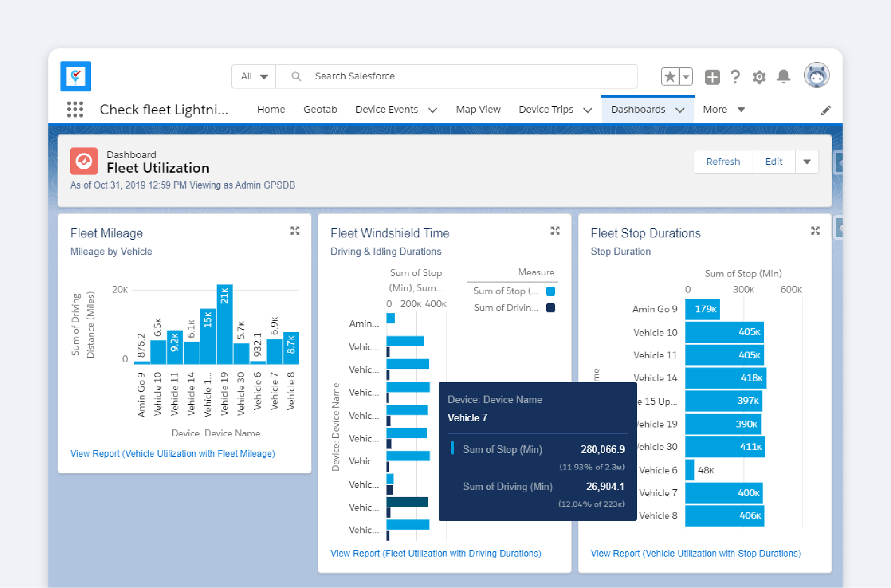Open your profile avatar

pyautogui.click(x=817, y=75)
